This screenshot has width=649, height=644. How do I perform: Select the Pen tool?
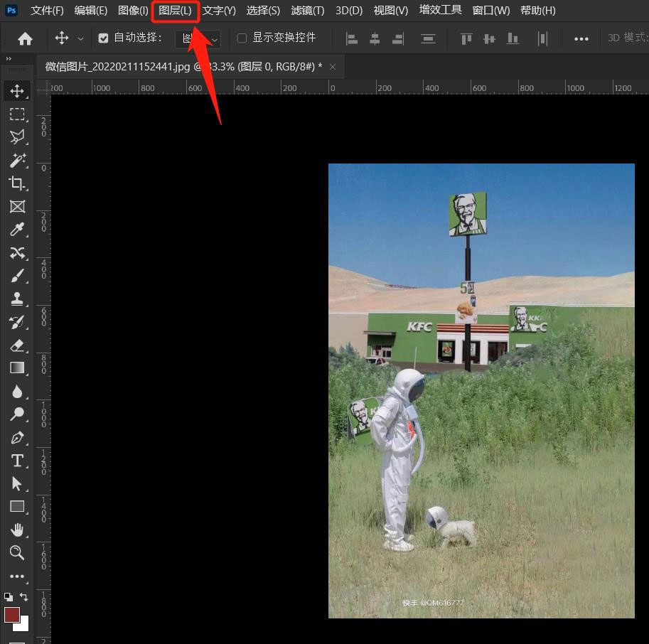17,437
